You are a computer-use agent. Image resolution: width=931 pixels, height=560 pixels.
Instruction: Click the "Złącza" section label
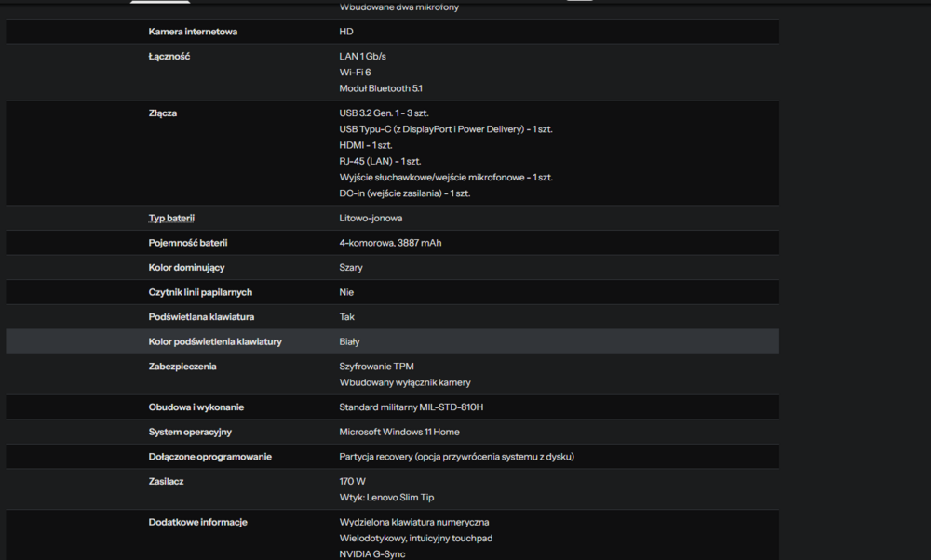[x=162, y=113]
